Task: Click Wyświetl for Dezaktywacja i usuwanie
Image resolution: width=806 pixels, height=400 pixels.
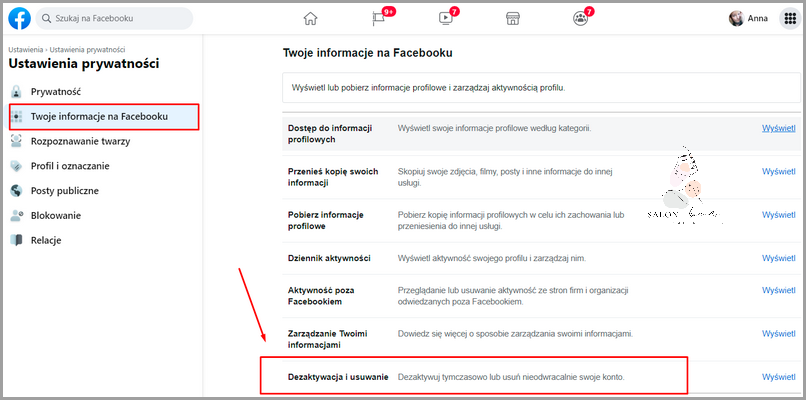Action: (779, 377)
